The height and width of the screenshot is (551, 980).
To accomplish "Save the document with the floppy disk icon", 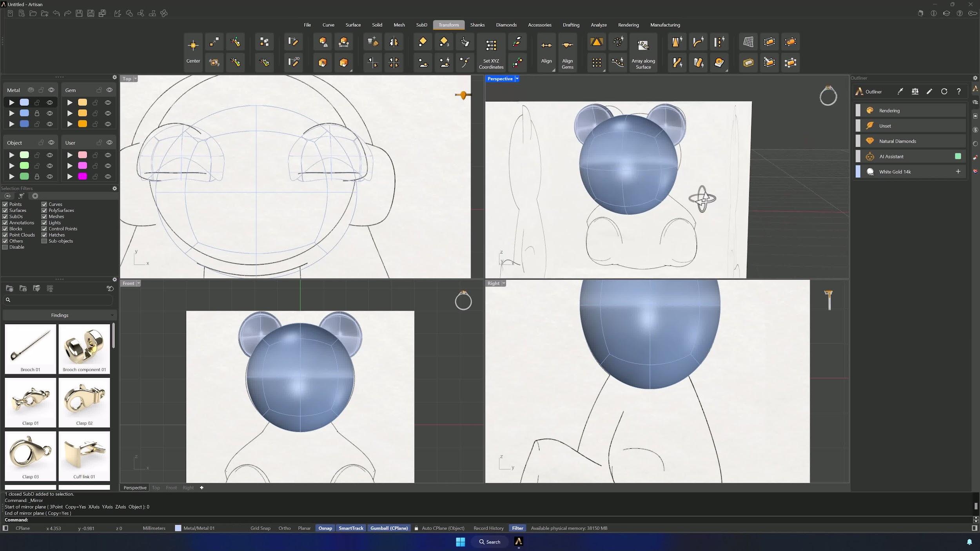I will [79, 13].
